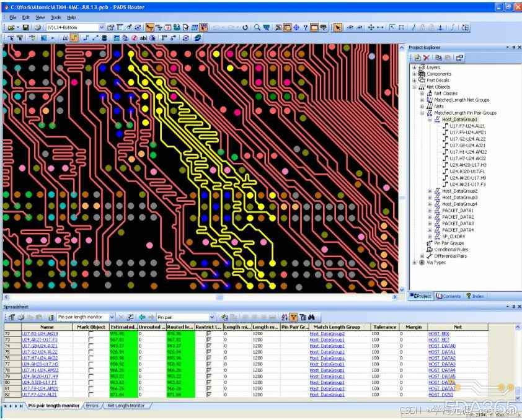Check Mark Object box for row 82
Image resolution: width=522 pixels, height=420 pixels.
point(91,395)
